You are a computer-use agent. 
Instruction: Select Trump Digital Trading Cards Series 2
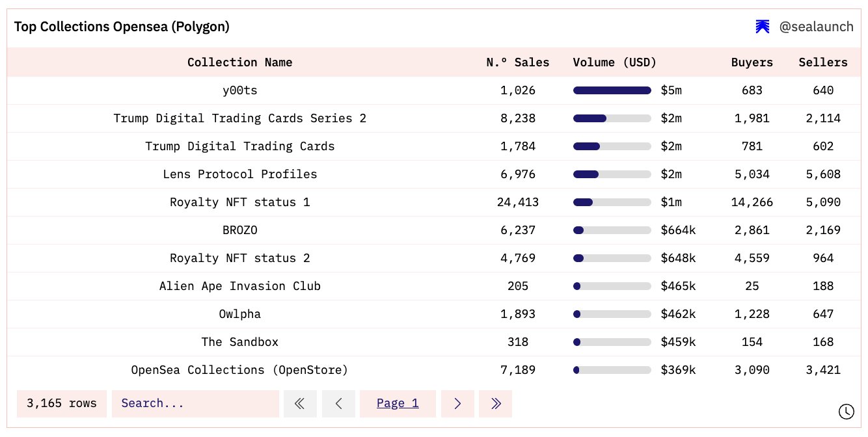pyautogui.click(x=240, y=118)
